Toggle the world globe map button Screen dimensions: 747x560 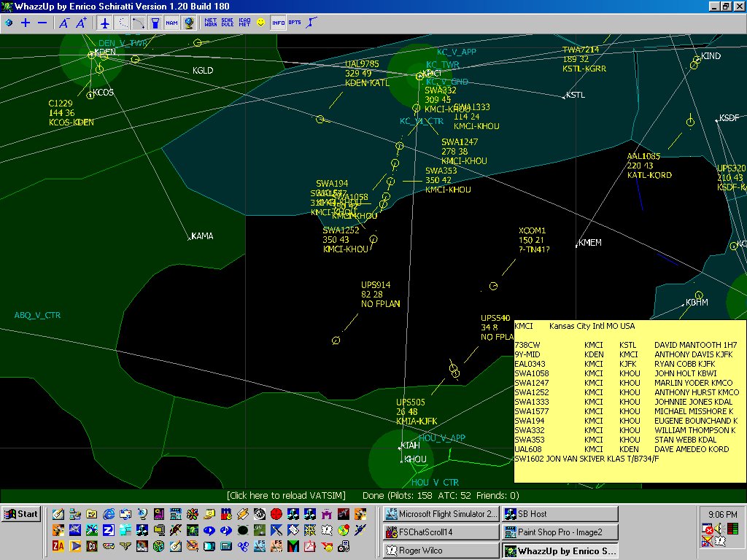click(189, 23)
